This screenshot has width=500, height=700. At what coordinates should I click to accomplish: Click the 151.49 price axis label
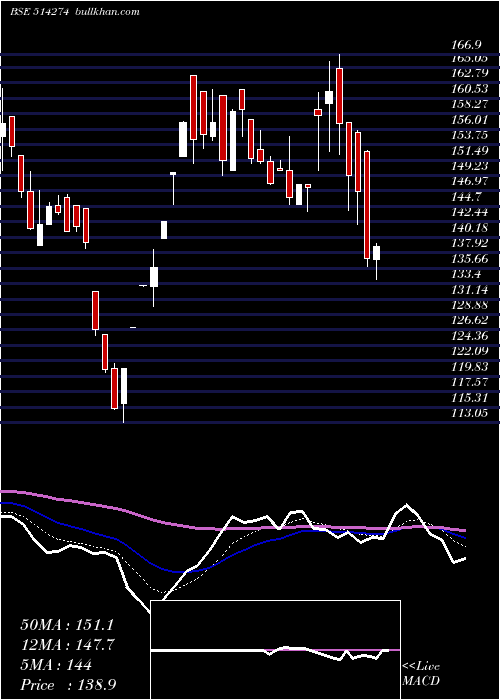(469, 150)
